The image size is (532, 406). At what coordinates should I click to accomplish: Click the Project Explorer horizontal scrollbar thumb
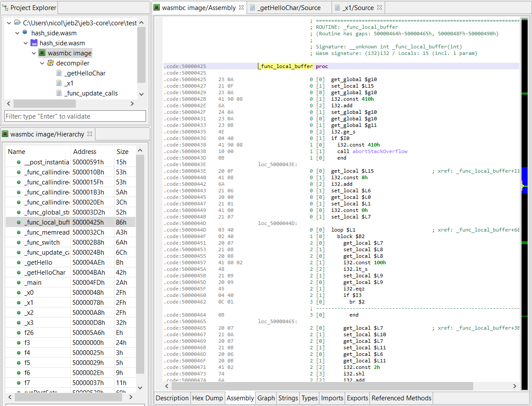pos(44,104)
